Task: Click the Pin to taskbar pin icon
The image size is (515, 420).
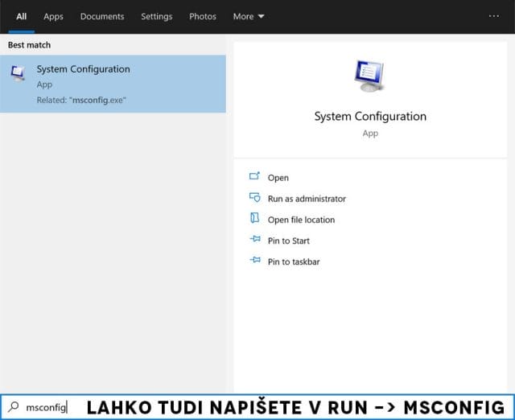Action: [255, 260]
